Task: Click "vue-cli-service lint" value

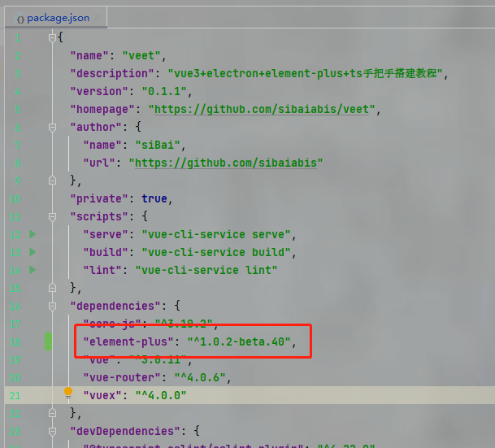Action: pyautogui.click(x=206, y=270)
